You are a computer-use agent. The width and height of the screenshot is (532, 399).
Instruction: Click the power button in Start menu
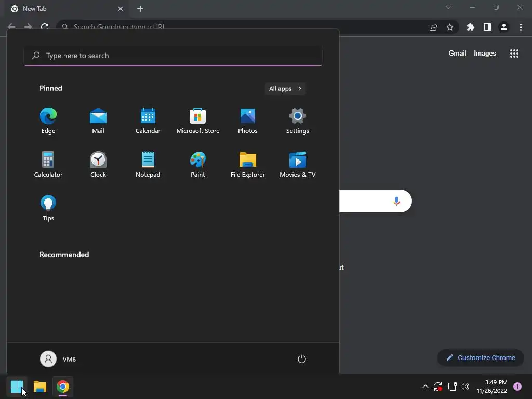(x=302, y=359)
